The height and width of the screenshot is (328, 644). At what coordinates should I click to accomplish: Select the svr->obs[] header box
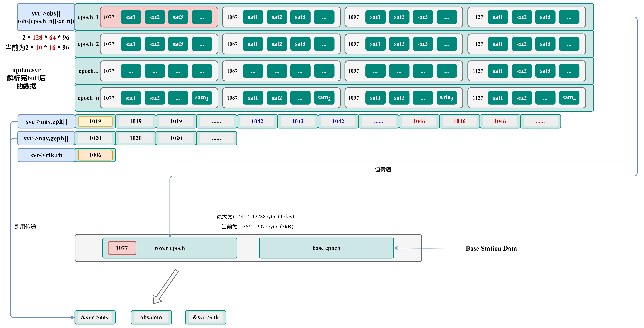tap(46, 17)
